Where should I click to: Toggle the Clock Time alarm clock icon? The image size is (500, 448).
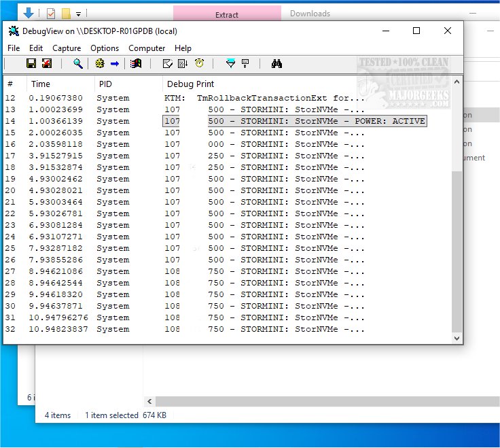(x=200, y=63)
